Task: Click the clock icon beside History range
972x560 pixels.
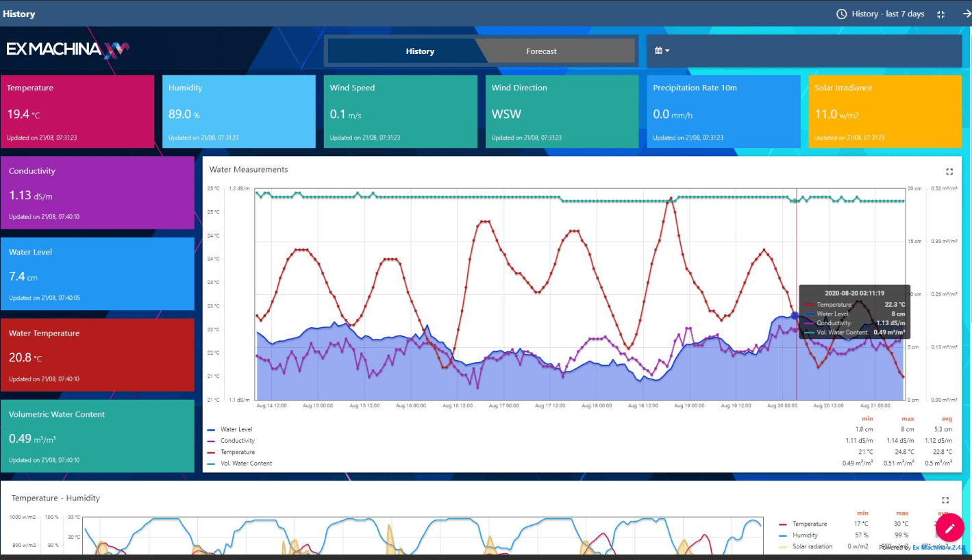Action: (x=841, y=14)
